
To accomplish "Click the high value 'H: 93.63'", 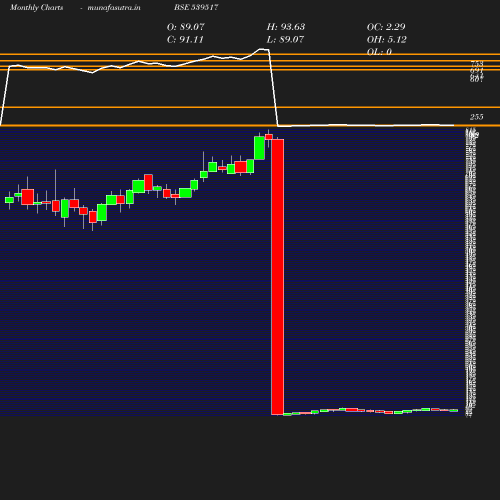I will (x=286, y=27).
